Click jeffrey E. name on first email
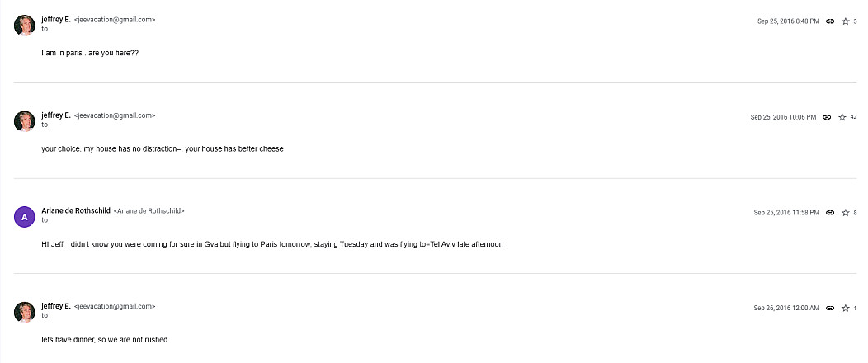Viewport: 868px width, 363px height. point(56,19)
